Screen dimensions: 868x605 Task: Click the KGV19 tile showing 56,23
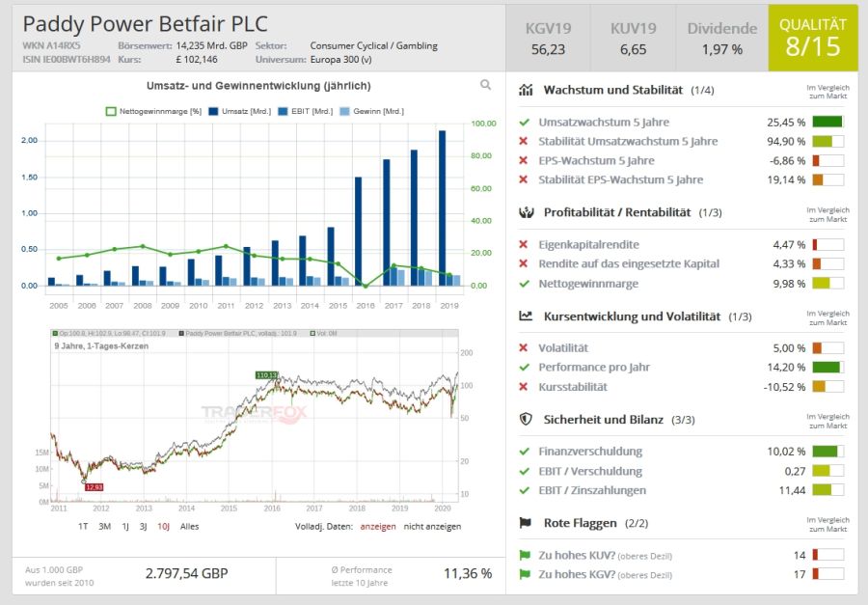click(548, 39)
